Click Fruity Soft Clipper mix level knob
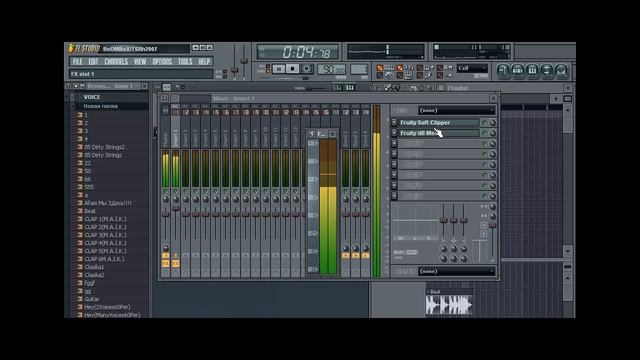640x360 pixels. [493, 122]
